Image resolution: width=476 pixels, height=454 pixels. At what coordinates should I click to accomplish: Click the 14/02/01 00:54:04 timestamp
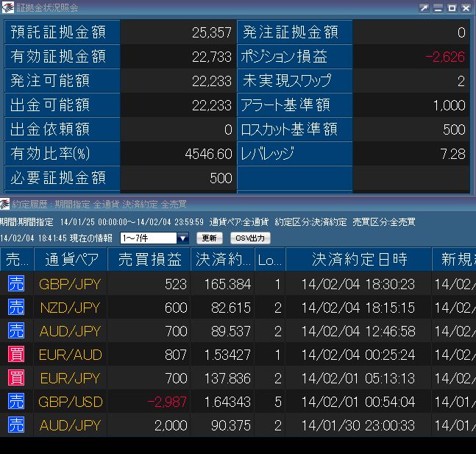pos(358,402)
